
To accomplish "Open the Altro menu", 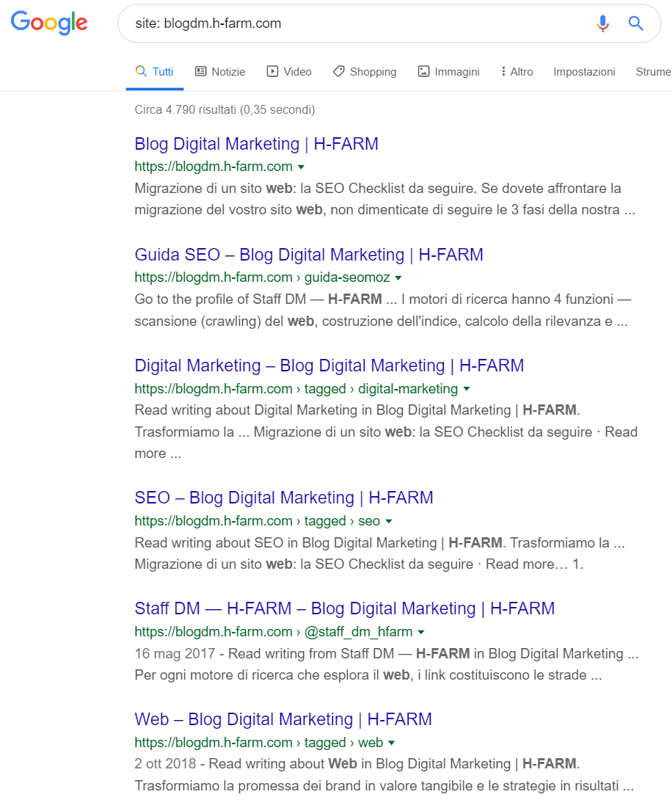I will (517, 72).
